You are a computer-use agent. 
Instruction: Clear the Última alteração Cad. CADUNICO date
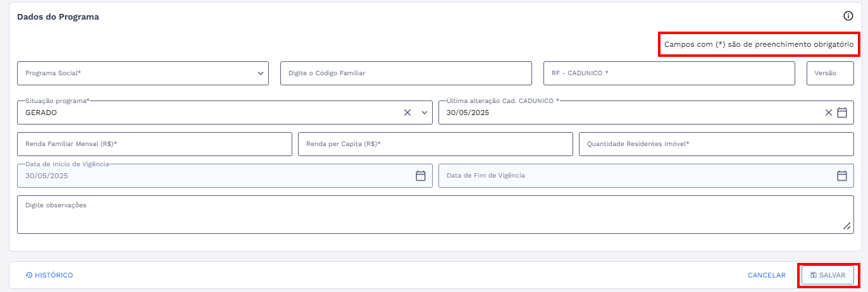pos(828,113)
